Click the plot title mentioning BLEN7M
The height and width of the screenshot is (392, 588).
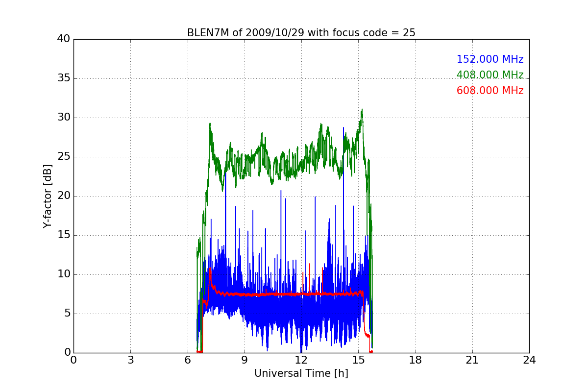pos(301,33)
